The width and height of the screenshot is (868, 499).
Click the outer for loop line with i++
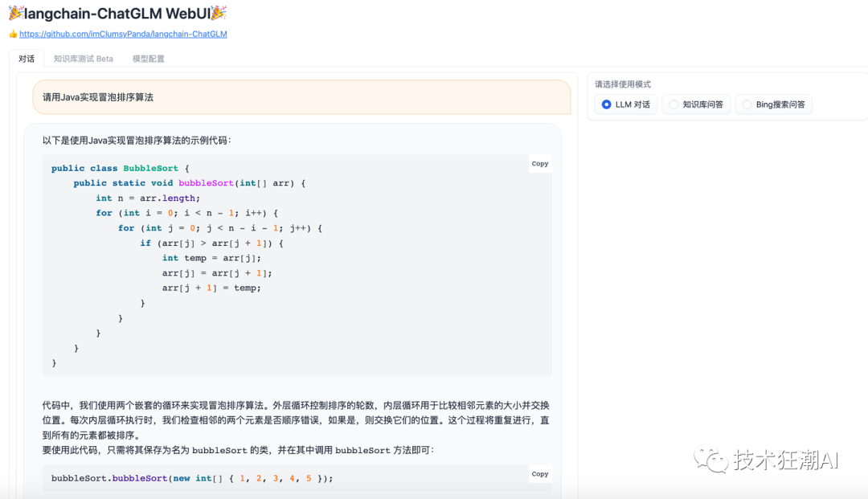(186, 213)
